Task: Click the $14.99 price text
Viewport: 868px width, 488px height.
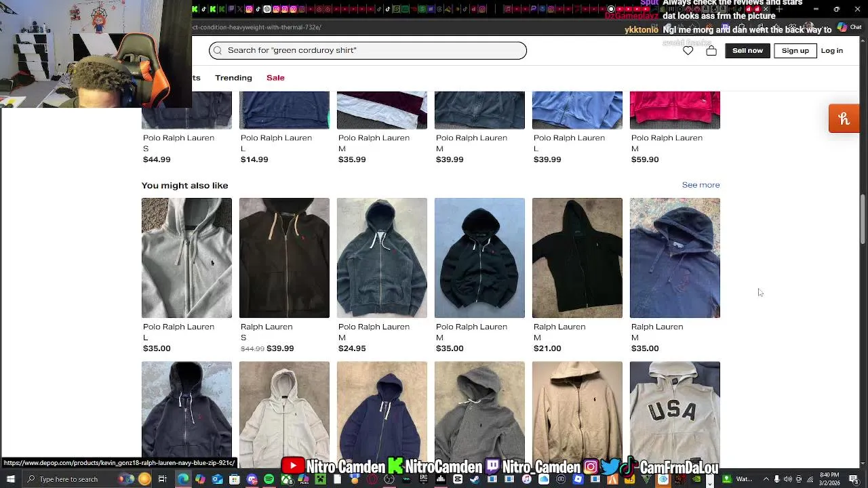Action: tap(254, 159)
